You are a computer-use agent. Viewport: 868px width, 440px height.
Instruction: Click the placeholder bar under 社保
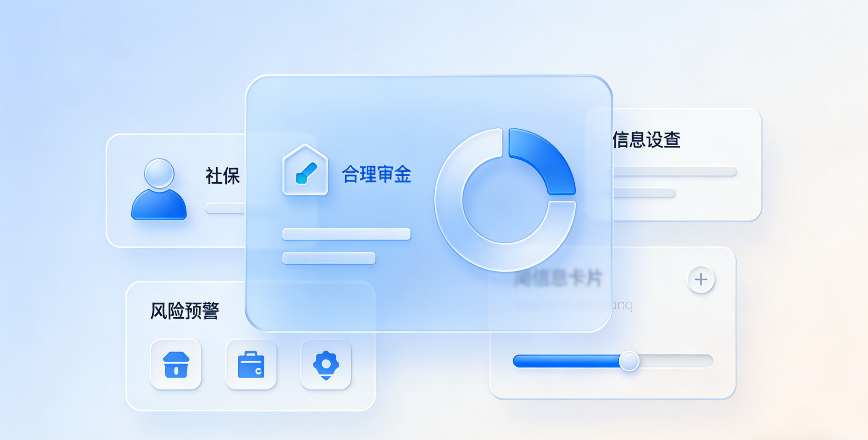[225, 208]
